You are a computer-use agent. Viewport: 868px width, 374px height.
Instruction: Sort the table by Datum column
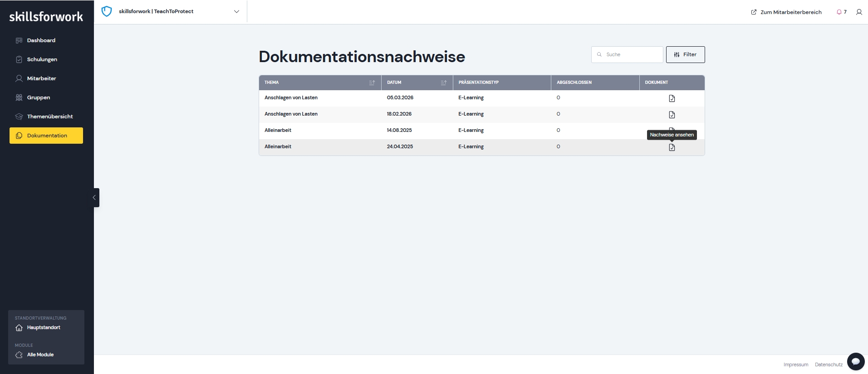pos(444,83)
